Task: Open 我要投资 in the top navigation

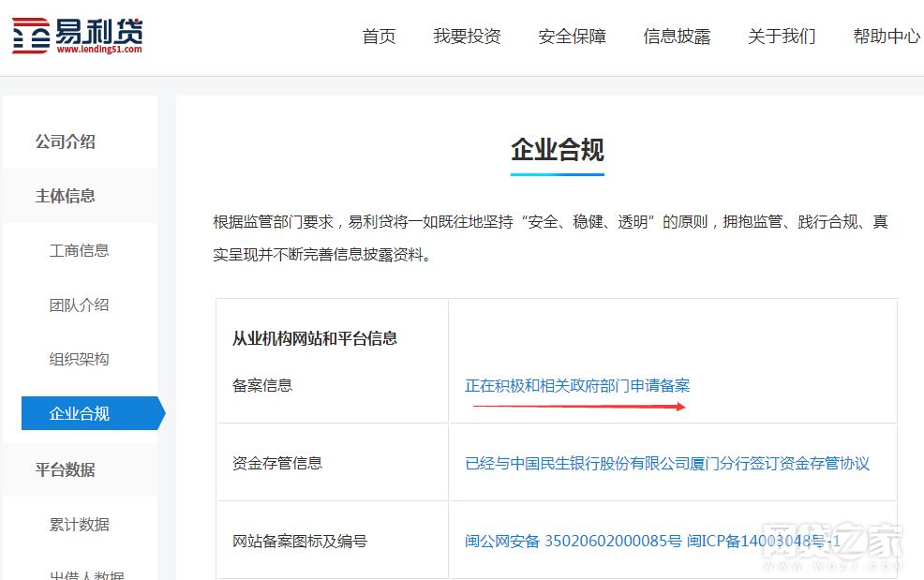Action: click(x=468, y=36)
